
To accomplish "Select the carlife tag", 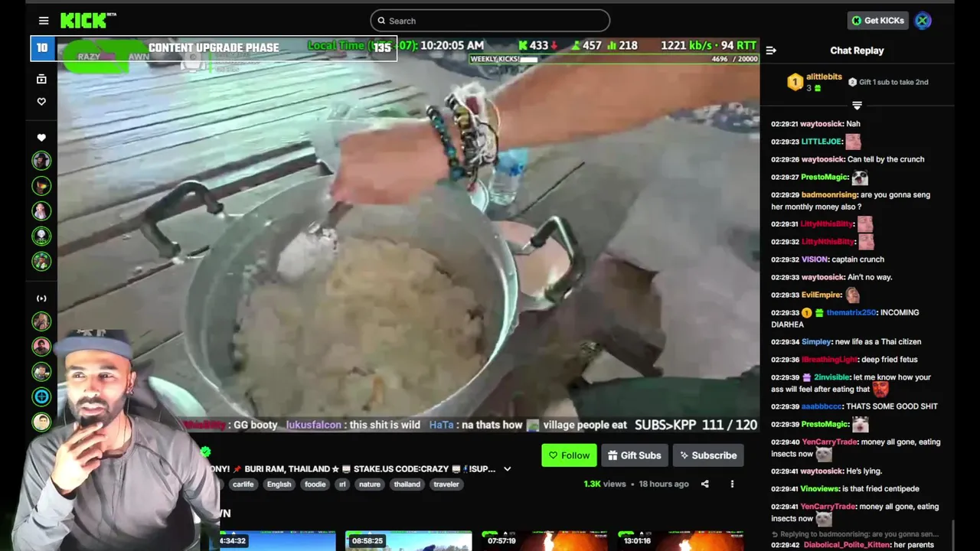I will coord(243,484).
